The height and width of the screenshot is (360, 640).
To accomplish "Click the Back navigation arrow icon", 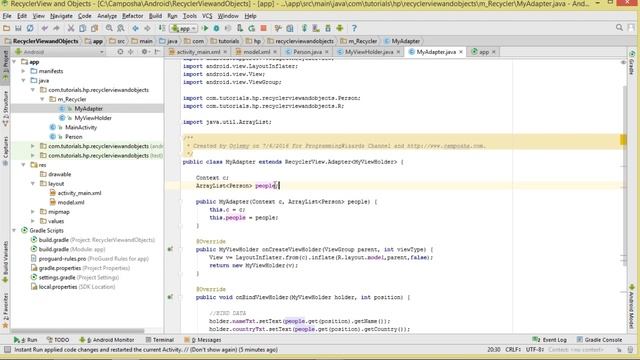I will (135, 28).
